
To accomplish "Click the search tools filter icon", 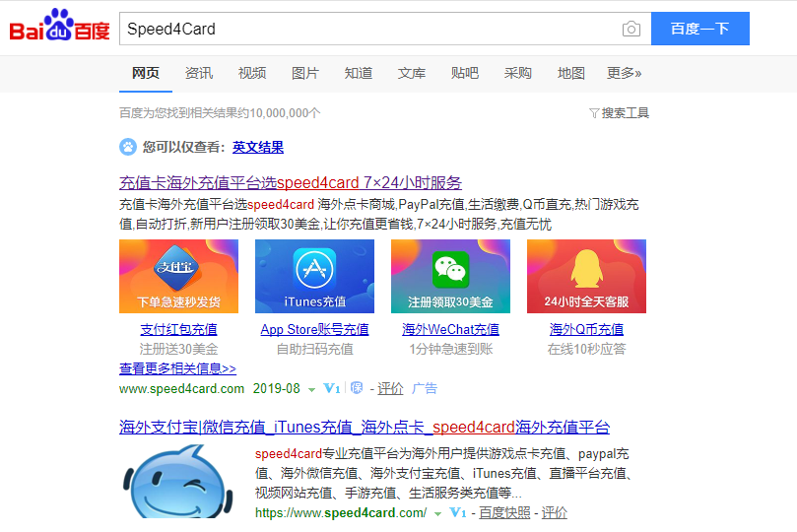I will tap(594, 112).
